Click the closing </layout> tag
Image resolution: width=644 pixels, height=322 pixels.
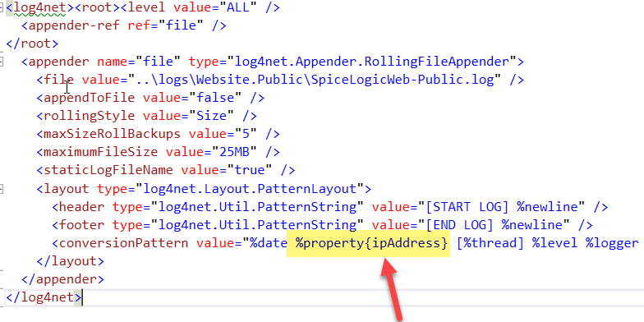point(71,261)
